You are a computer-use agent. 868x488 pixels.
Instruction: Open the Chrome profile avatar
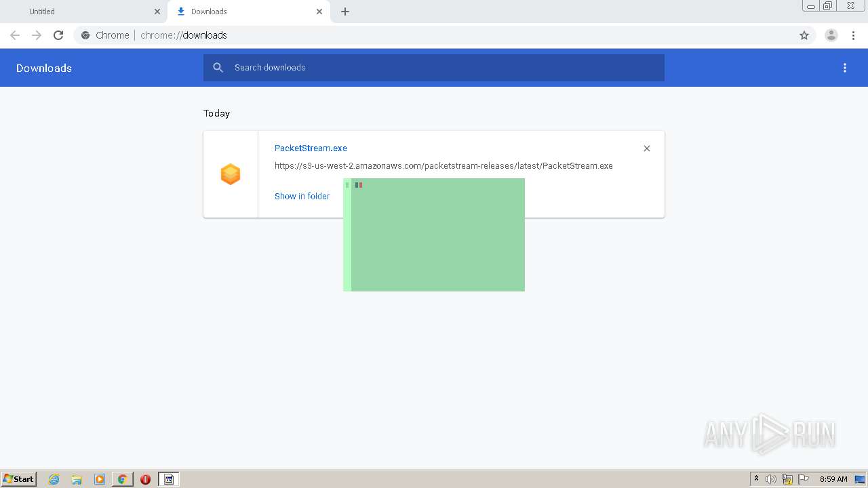pos(831,35)
